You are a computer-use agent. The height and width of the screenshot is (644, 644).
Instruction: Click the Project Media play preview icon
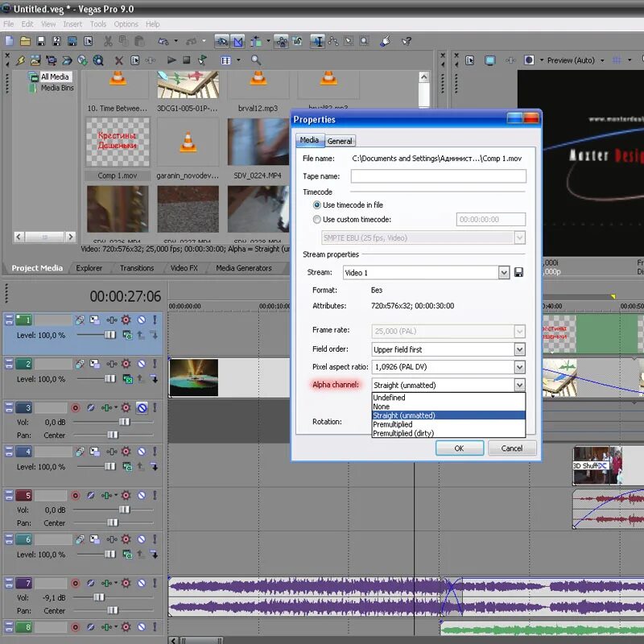[x=171, y=60]
